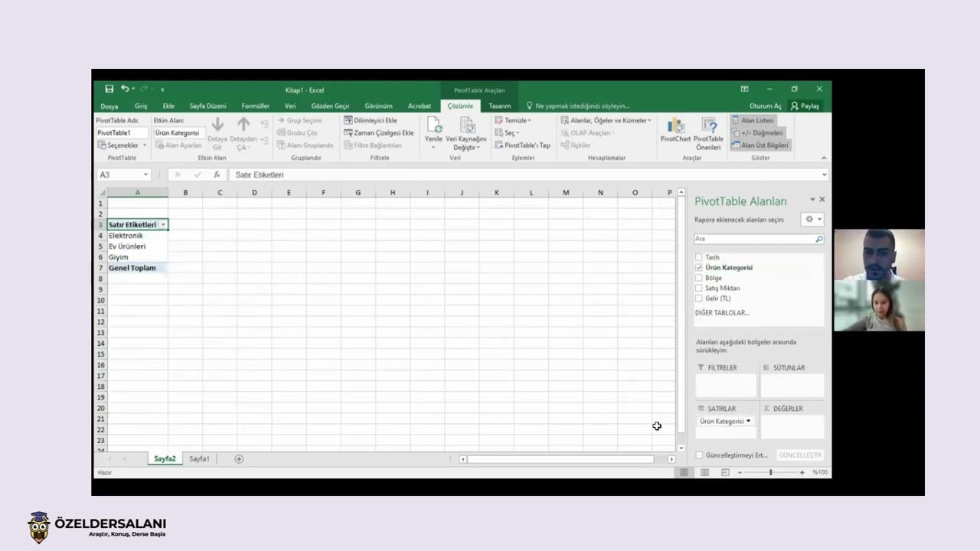Switch to Normal view icon in status bar
The width and height of the screenshot is (980, 551).
(684, 472)
